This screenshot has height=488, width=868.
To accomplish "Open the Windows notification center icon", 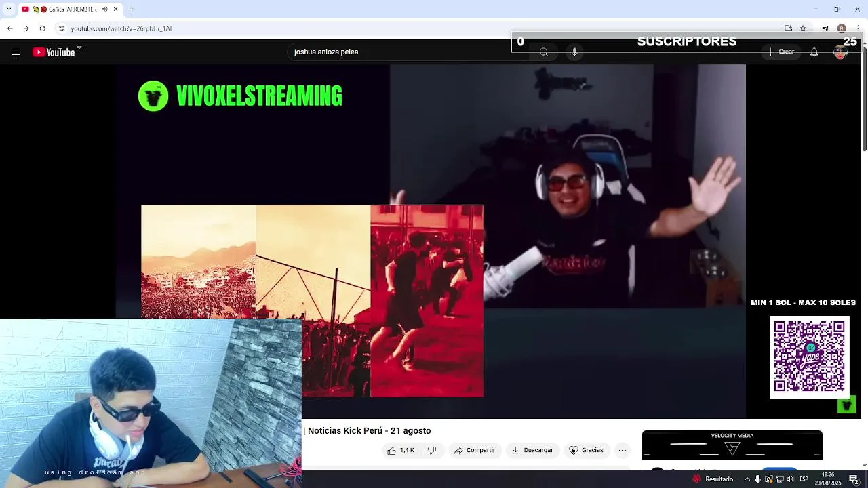I will [854, 479].
